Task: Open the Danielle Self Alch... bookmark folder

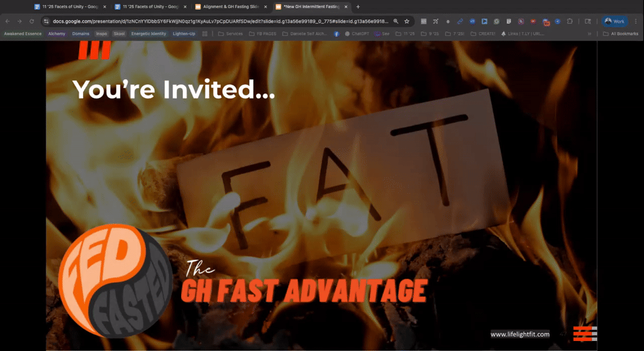Action: (x=304, y=34)
